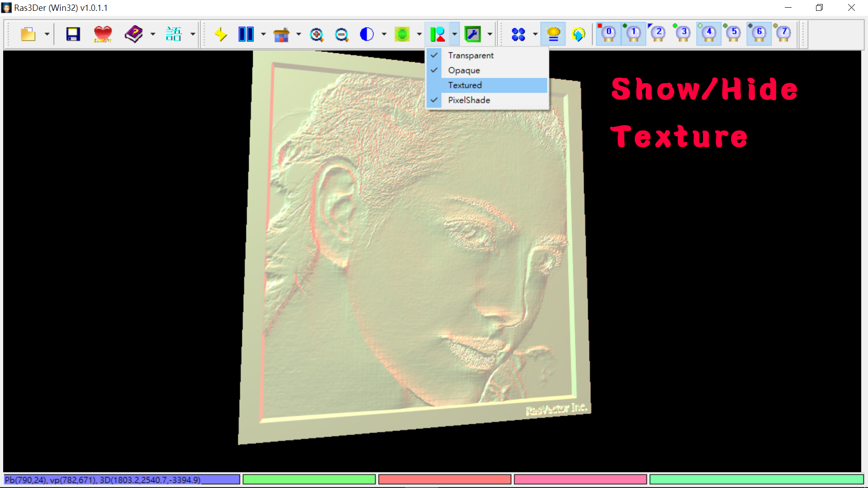Screen dimensions: 868x488
Task: Click the red heart icon
Action: pos(103,34)
